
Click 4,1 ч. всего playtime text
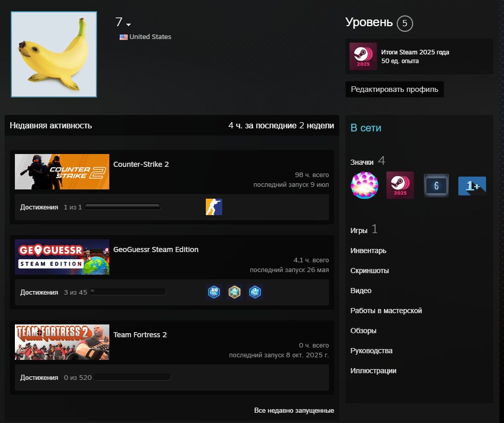click(x=311, y=260)
